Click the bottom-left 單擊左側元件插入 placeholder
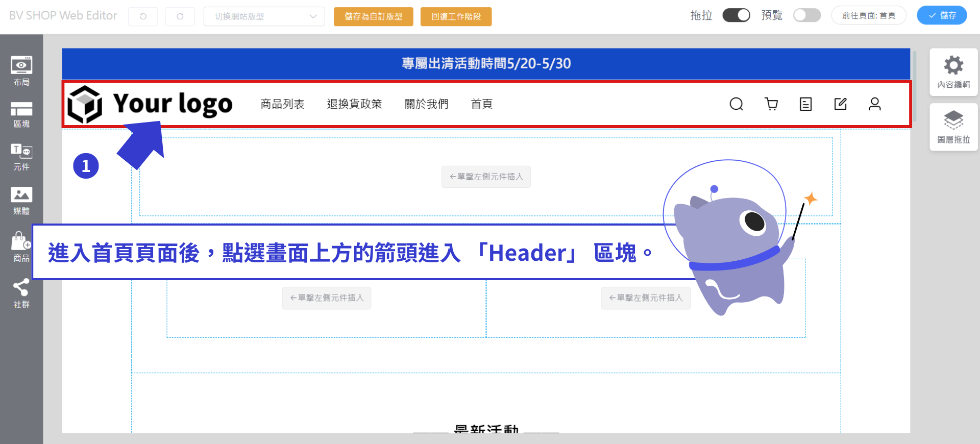Viewport: 980px width, 444px height. tap(327, 298)
